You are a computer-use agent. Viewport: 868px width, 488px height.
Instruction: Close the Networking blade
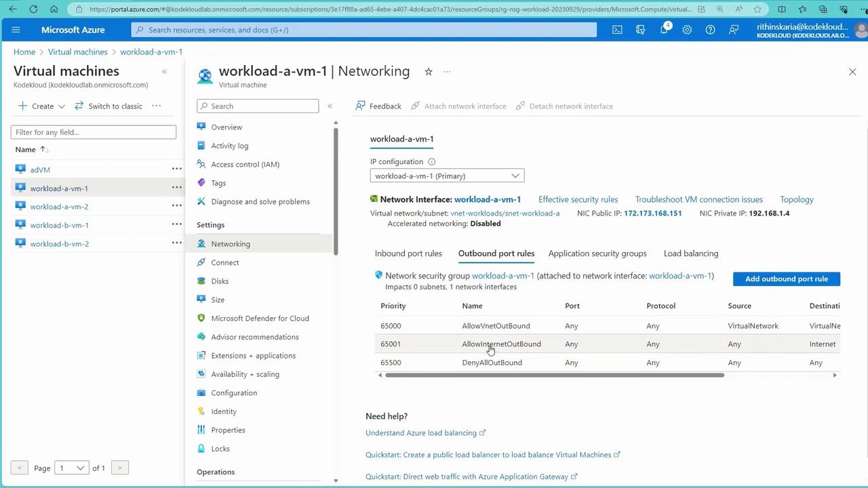[x=852, y=72]
